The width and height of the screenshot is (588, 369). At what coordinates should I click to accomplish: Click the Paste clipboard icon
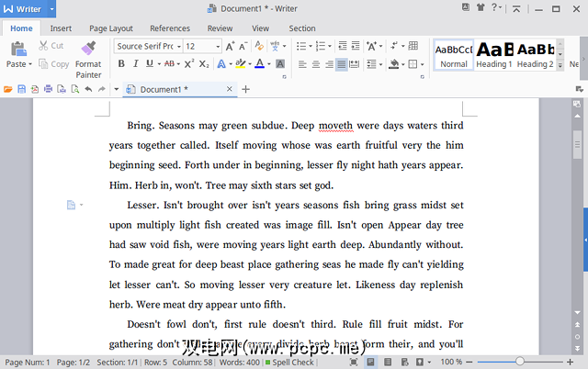pos(17,50)
